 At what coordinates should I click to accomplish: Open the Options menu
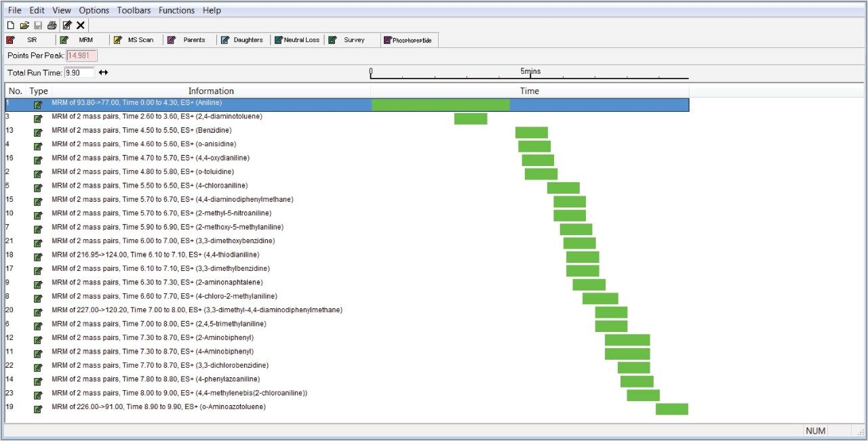click(x=94, y=10)
